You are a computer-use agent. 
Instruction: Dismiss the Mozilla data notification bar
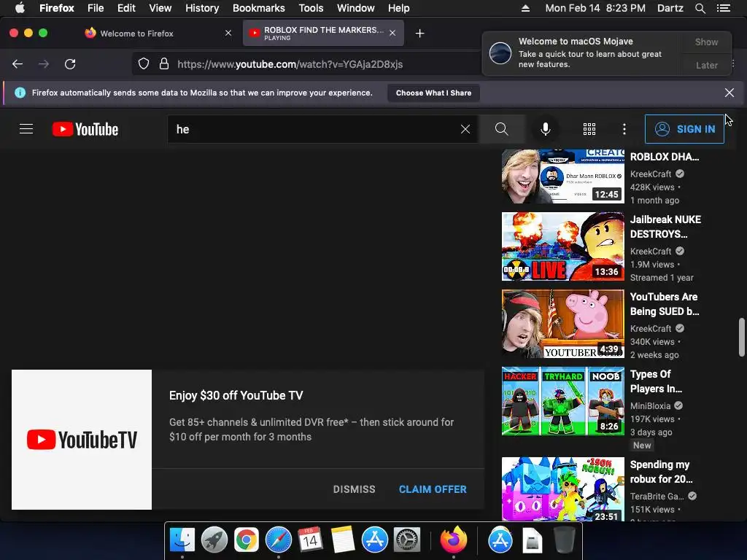pyautogui.click(x=729, y=93)
